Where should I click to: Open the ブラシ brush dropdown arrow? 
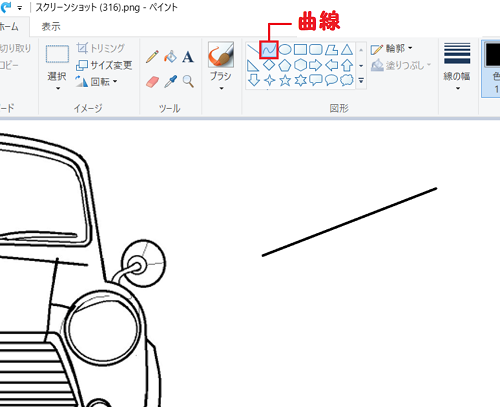tap(221, 89)
